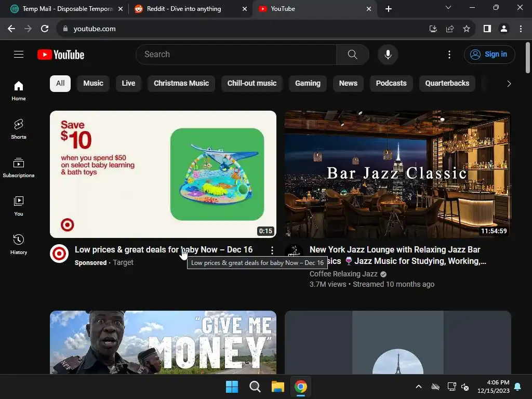This screenshot has height=399, width=532.
Task: Click the YouTube logo
Action: [x=61, y=55]
